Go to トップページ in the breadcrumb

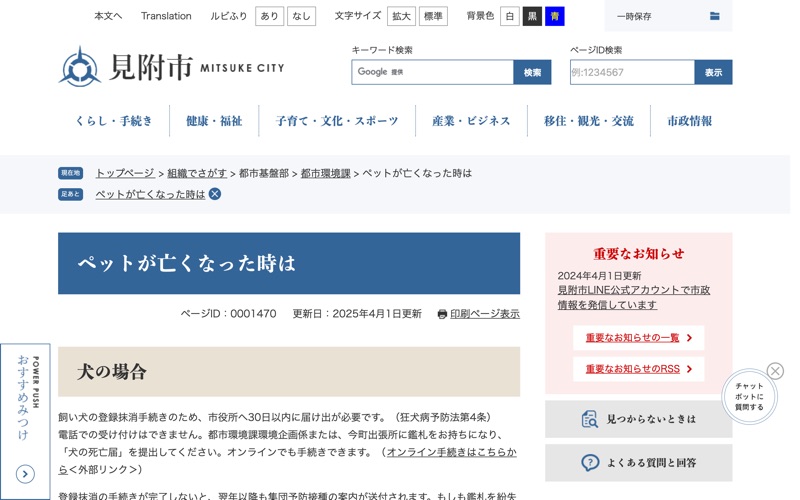click(x=125, y=173)
